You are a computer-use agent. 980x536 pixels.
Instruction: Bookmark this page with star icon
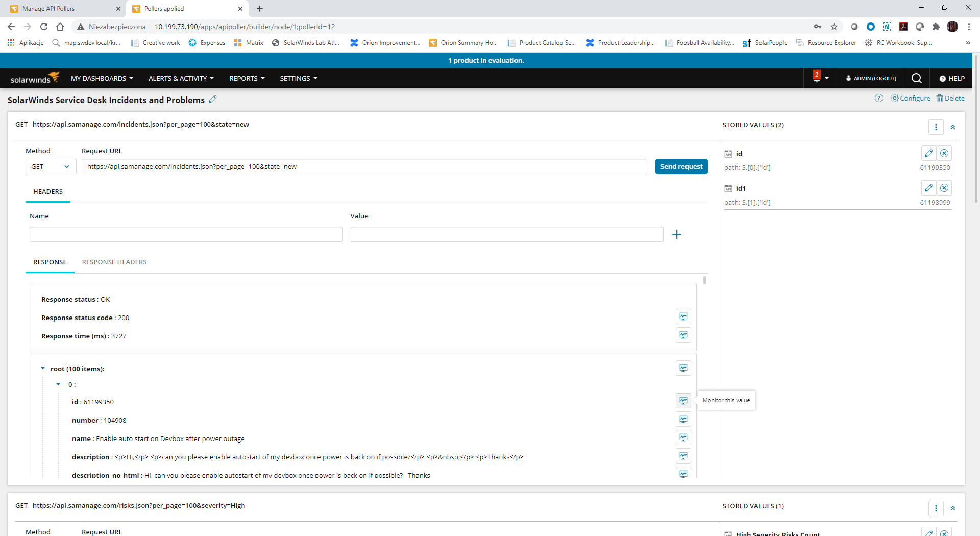coord(834,27)
